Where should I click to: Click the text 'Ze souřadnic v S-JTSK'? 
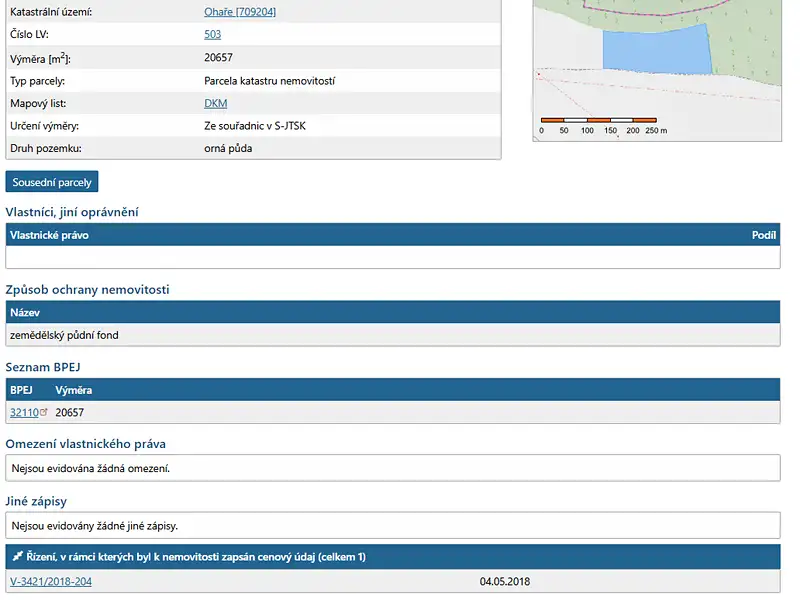pyautogui.click(x=255, y=126)
